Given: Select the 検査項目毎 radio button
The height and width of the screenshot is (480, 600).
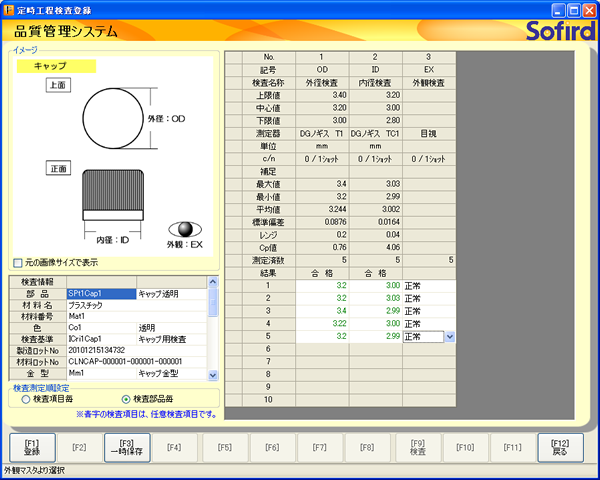Looking at the screenshot, I should click(26, 399).
